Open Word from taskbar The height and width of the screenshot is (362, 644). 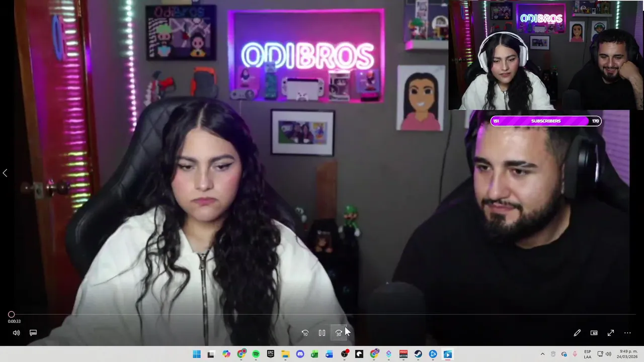click(329, 354)
